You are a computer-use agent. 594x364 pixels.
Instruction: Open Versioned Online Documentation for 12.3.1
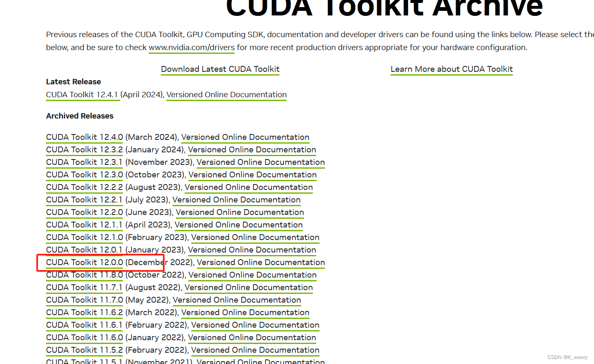(x=261, y=162)
